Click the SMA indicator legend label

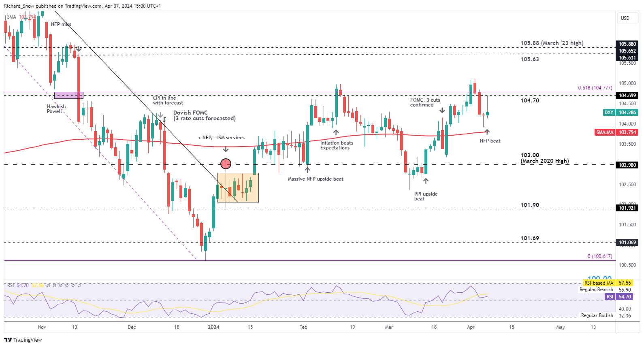tap(11, 17)
